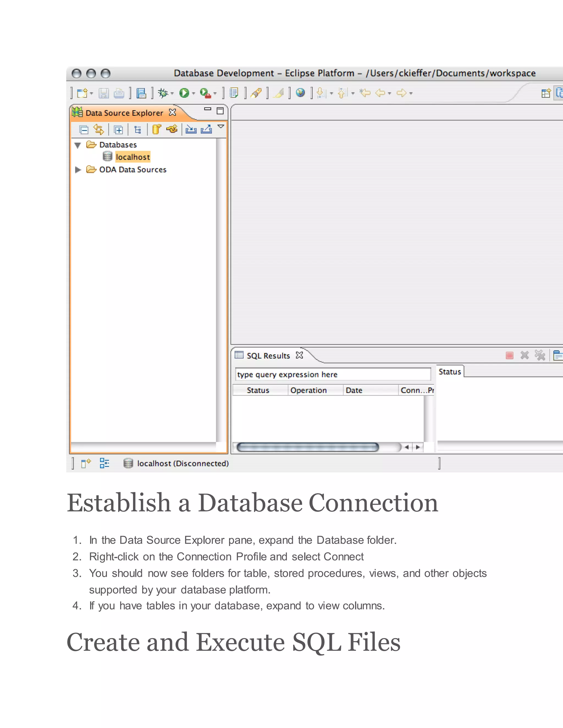
Task: Click the Expand All plus icon
Action: [118, 130]
